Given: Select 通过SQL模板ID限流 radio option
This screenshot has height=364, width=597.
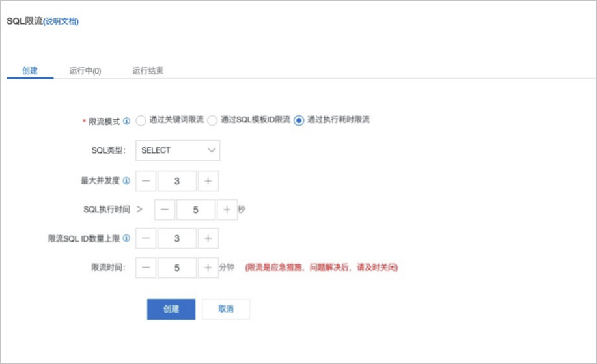Looking at the screenshot, I should (x=212, y=120).
